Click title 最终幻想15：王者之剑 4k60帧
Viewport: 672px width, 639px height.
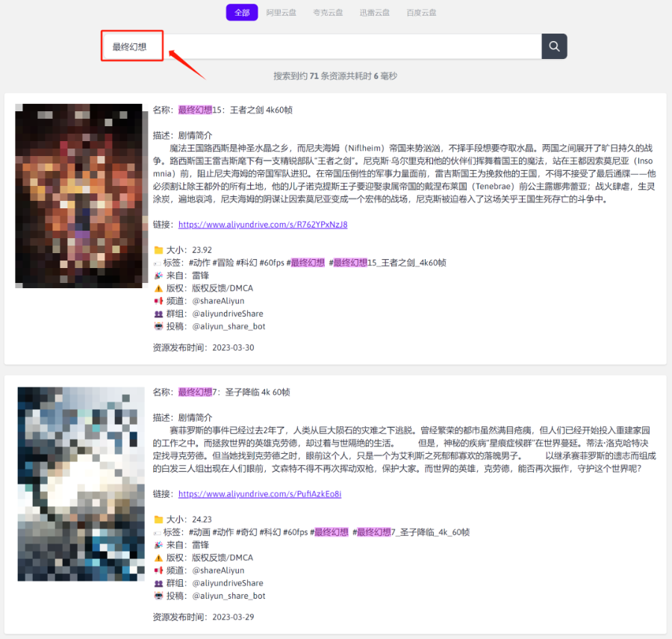[x=235, y=110]
